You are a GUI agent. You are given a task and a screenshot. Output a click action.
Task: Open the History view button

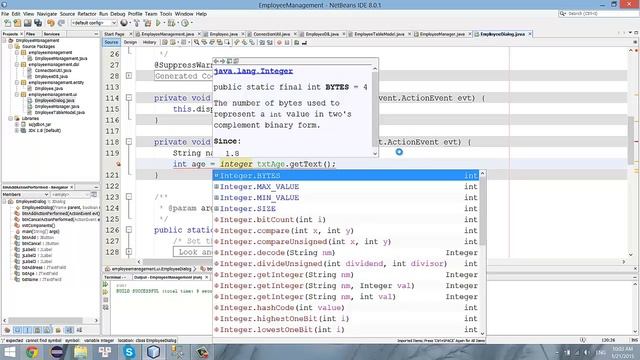click(x=149, y=42)
